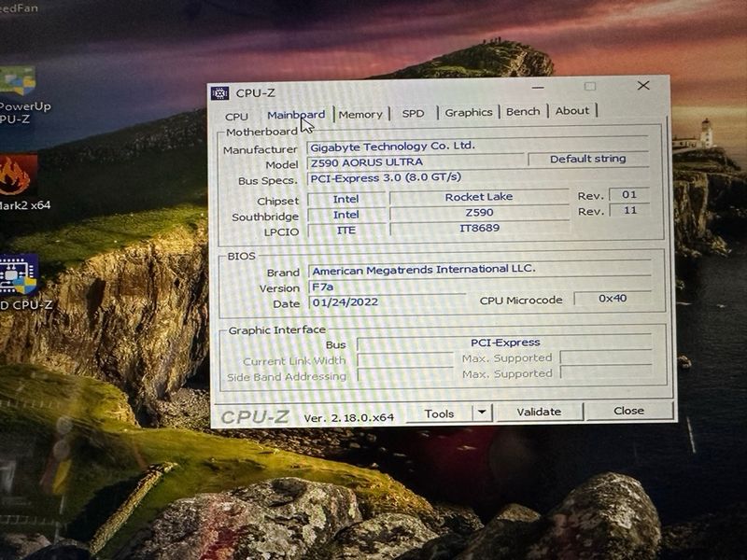Viewport: 747px width, 560px height.
Task: Click the BIOS date 01/24/2022 field
Action: tap(387, 302)
